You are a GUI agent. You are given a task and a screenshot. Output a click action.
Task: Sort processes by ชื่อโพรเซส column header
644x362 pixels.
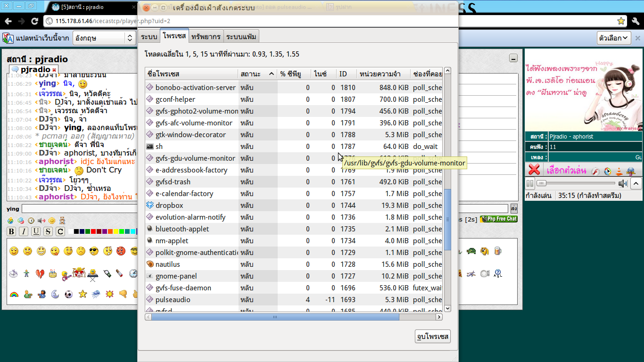coord(191,74)
